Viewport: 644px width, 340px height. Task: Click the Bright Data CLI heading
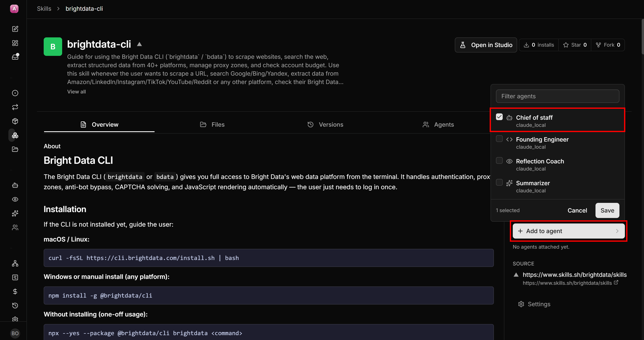[78, 160]
